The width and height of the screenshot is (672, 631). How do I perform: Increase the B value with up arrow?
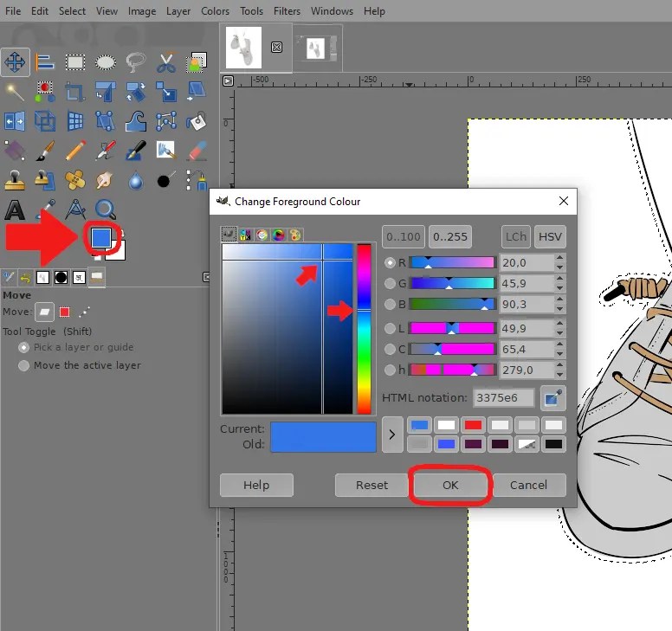tap(559, 299)
